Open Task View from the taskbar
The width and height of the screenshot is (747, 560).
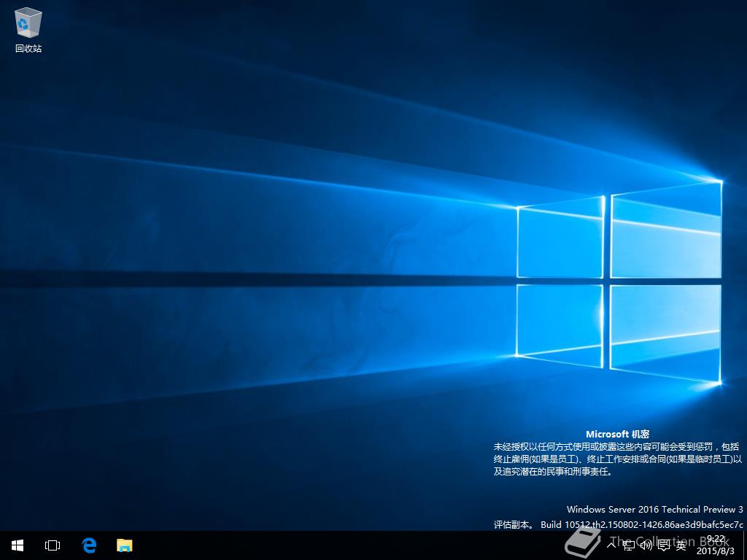point(53,545)
